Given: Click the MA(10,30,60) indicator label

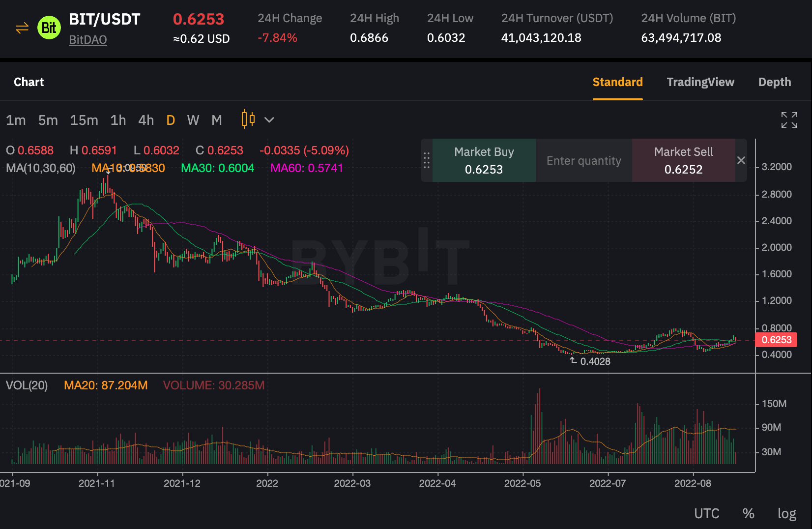Looking at the screenshot, I should tap(41, 168).
